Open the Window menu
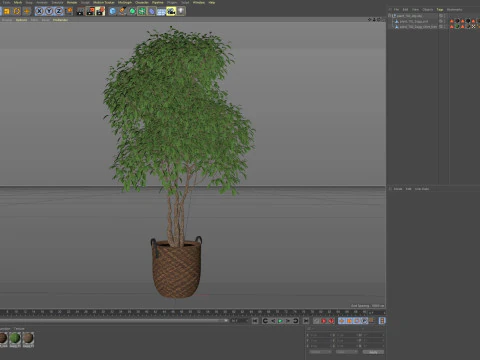This screenshot has width=480, height=360. coord(199,2)
